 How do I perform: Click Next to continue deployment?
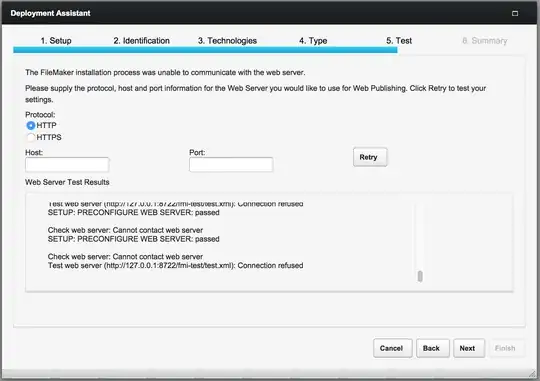click(469, 348)
